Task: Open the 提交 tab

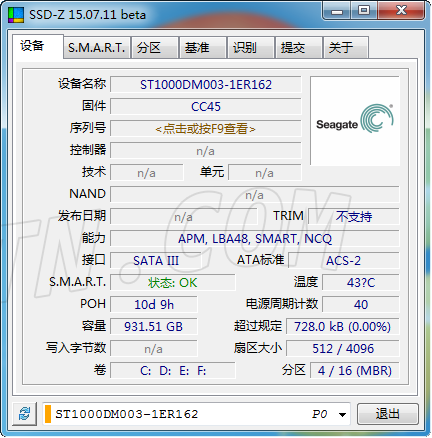Action: tap(298, 48)
